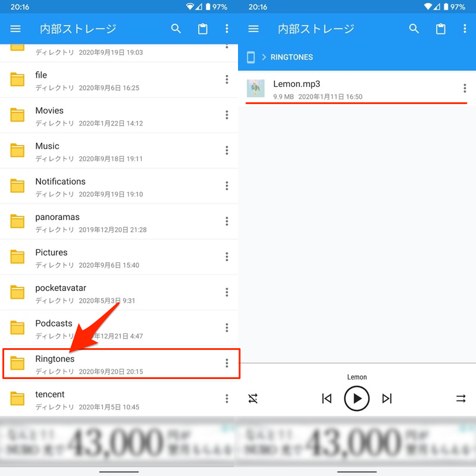Skip to the previous track
This screenshot has height=476, width=476.
coord(327,399)
